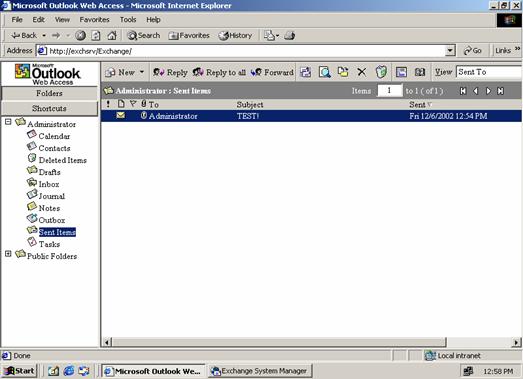523x379 pixels.
Task: Go to the last page of items
Action: click(500, 91)
